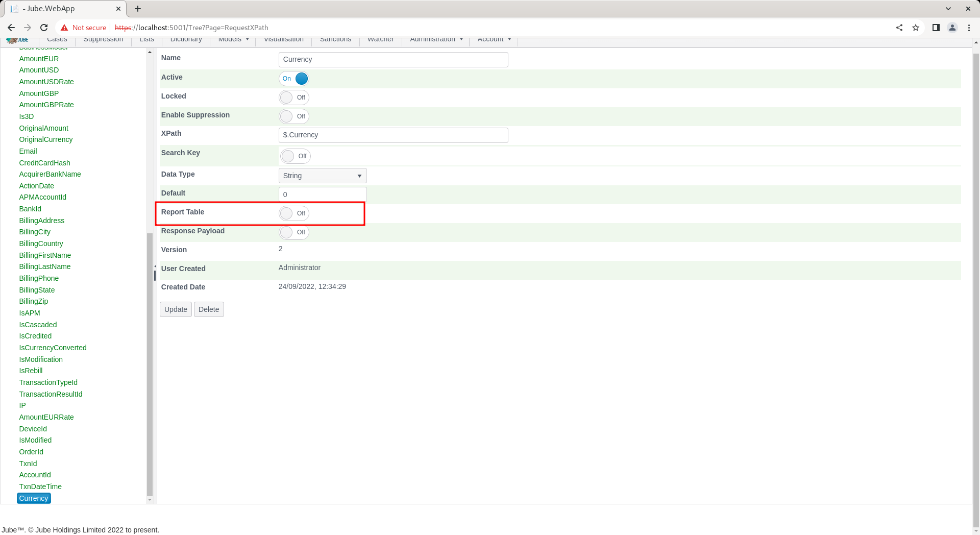
Task: Enable the Enable Suppression switch
Action: [x=294, y=116]
